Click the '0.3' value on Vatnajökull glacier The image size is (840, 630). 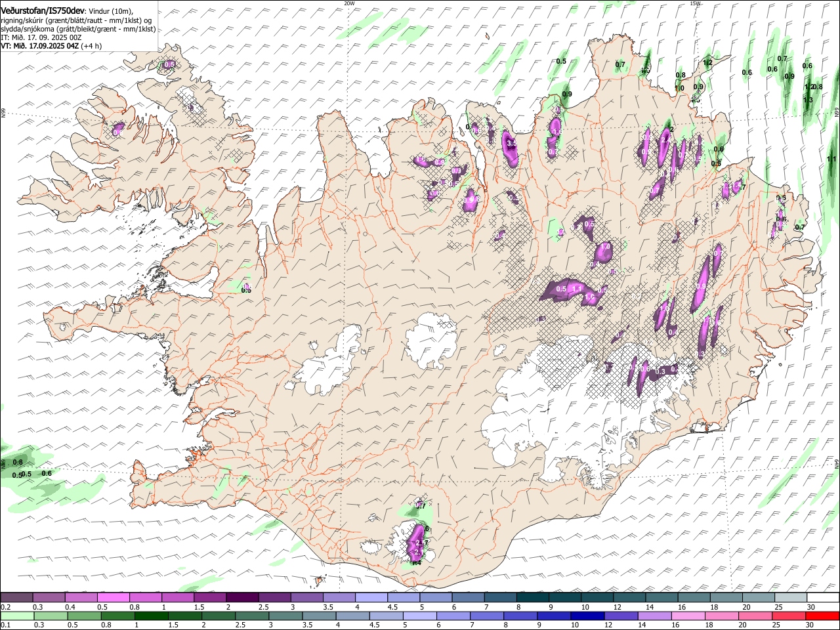click(x=661, y=371)
